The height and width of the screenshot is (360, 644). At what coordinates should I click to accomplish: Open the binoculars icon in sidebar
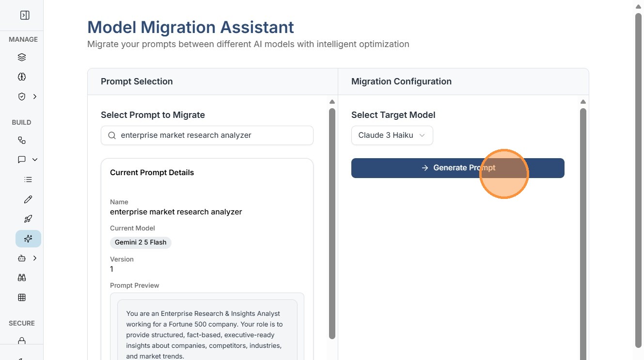22,278
